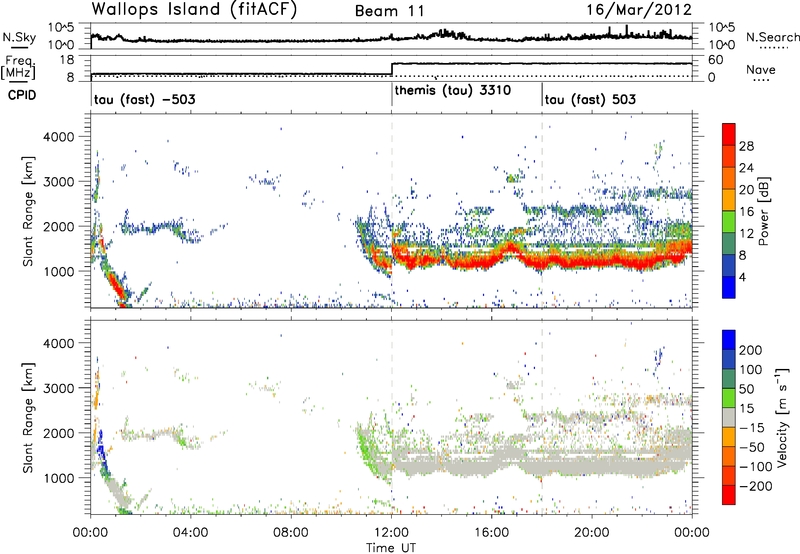Click the '4' tick on the power colorbar
The width and height of the screenshot is (800, 554).
point(742,277)
